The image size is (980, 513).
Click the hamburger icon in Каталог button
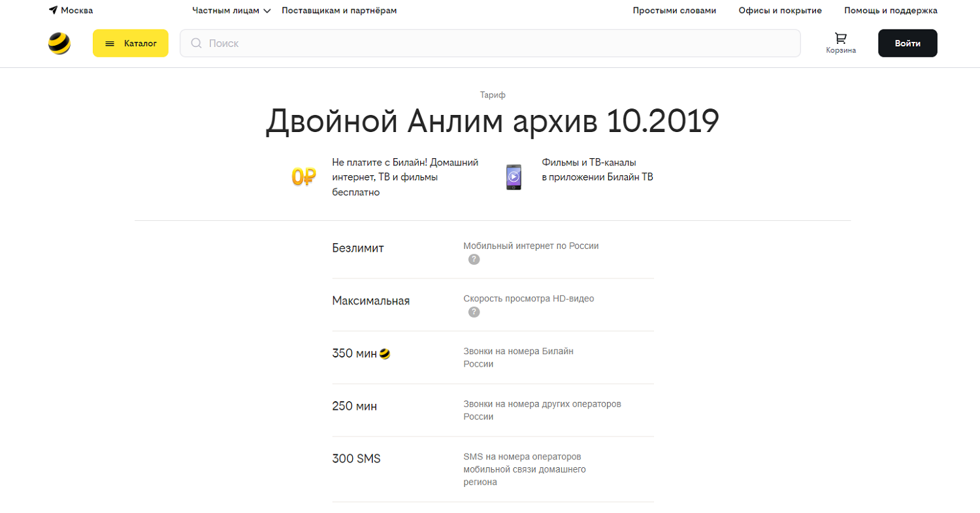coord(110,44)
